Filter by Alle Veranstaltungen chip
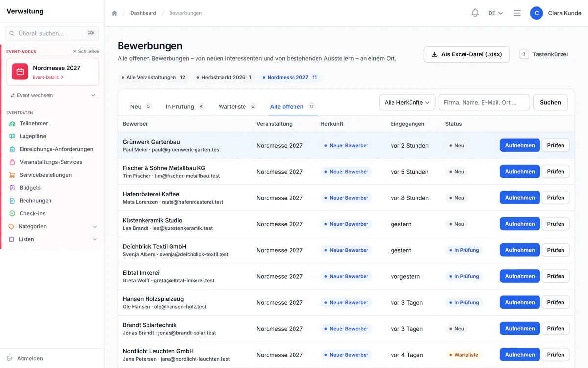588x368 pixels. [153, 77]
